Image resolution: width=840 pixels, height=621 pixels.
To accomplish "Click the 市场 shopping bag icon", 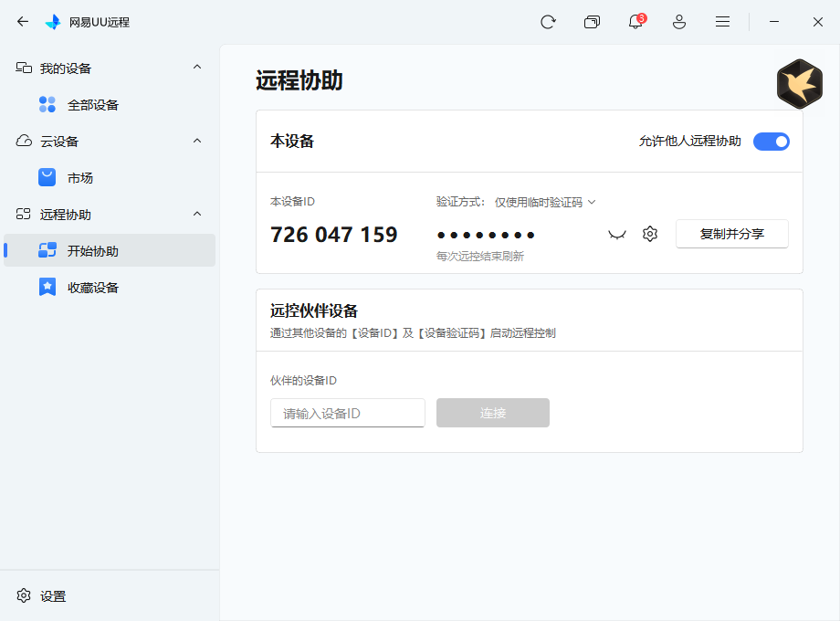I will tap(47, 177).
